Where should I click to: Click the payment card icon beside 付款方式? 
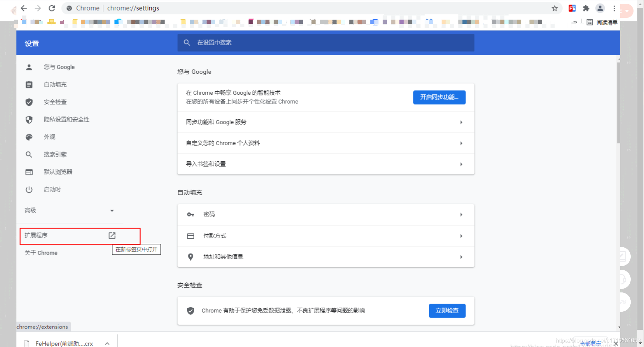(190, 236)
